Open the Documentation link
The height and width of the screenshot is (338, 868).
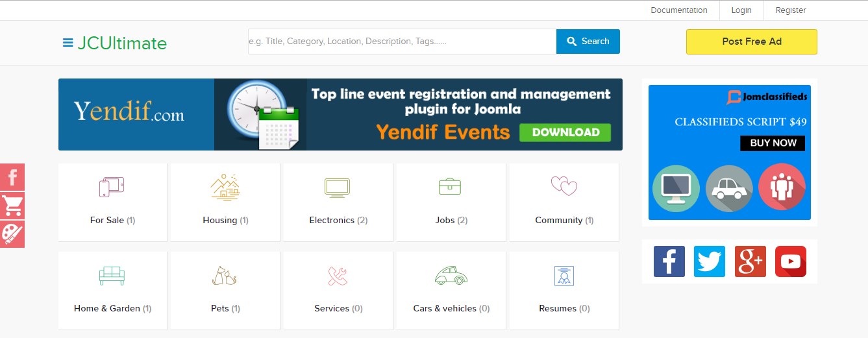[679, 10]
